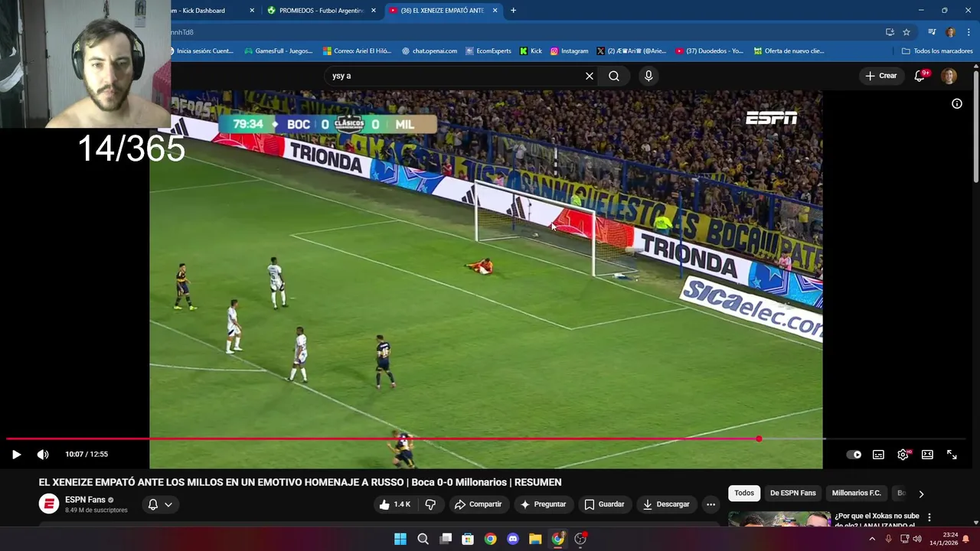Show more filter chips with right arrow
This screenshot has width=980, height=551.
point(921,494)
